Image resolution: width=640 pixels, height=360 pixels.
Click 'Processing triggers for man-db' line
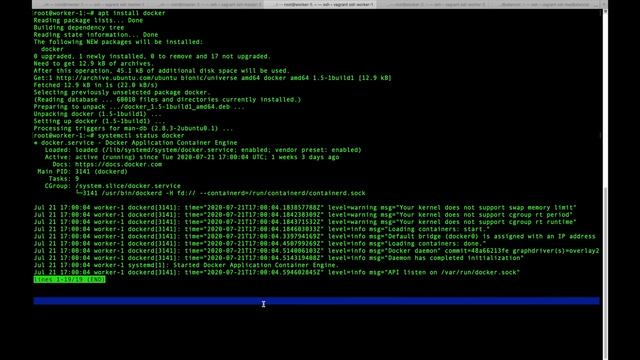pos(133,129)
